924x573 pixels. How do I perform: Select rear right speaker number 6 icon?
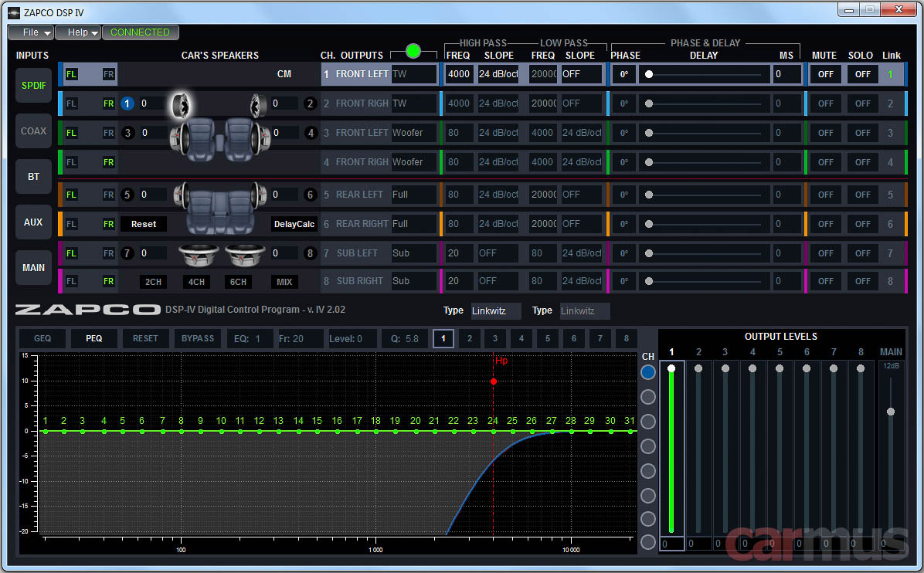(310, 195)
